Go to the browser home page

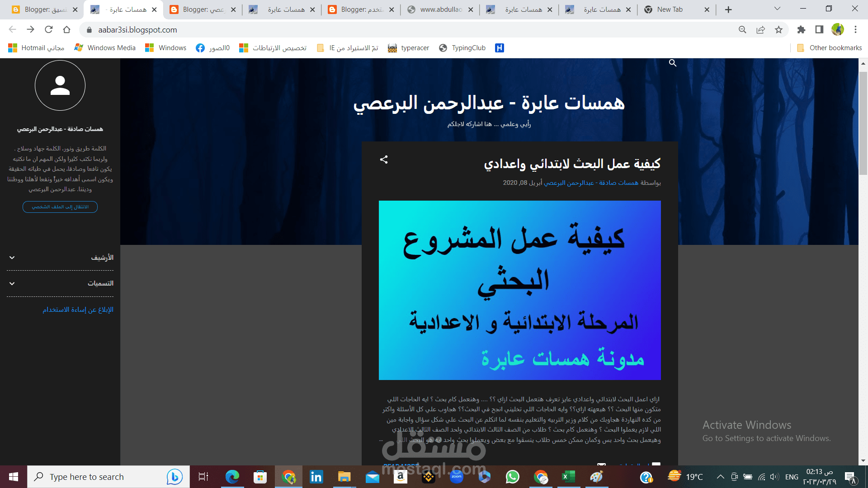tap(66, 29)
